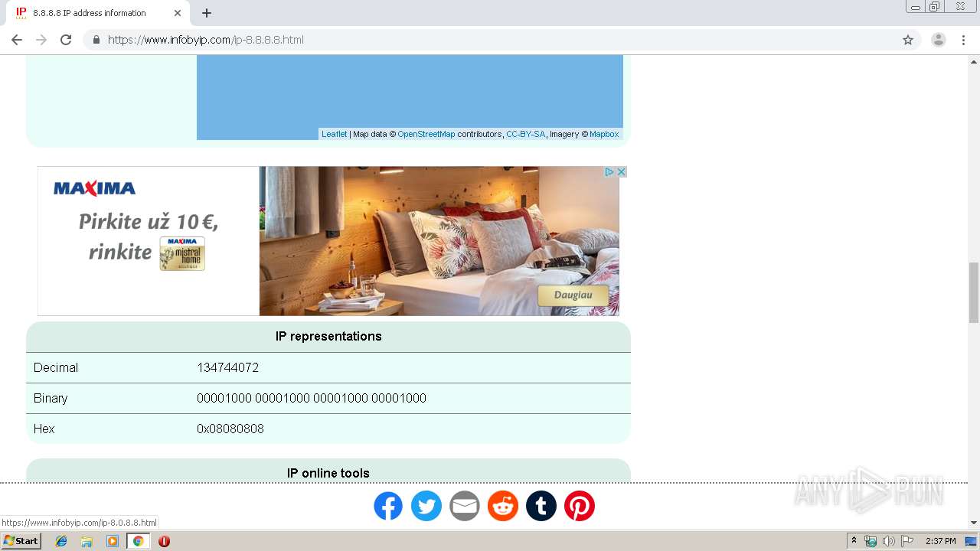Click the bedroom photo in the ad
This screenshot has height=551, width=980.
439,241
